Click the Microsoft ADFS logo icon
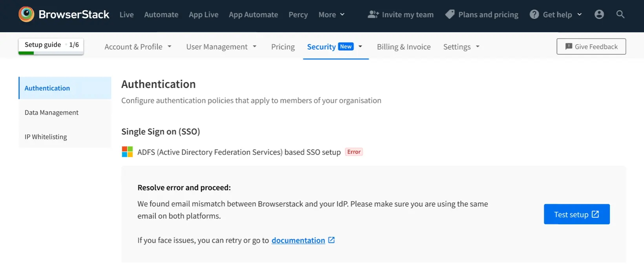The width and height of the screenshot is (644, 275). (x=127, y=152)
